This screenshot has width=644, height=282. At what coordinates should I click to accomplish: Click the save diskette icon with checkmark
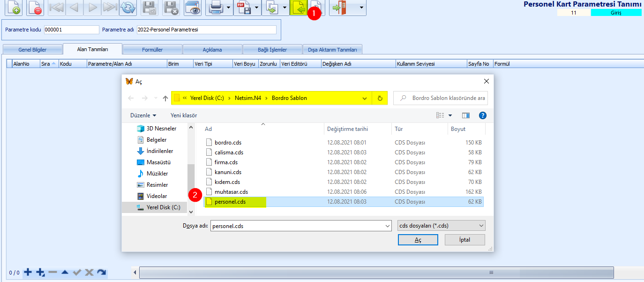coord(150,8)
